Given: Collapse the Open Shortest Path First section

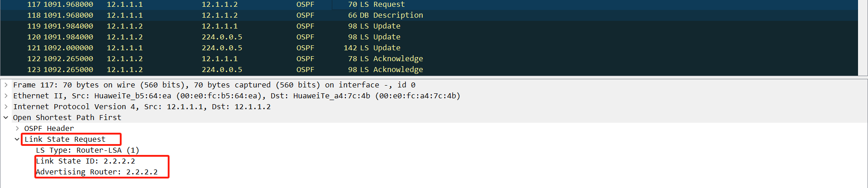Looking at the screenshot, I should point(6,117).
